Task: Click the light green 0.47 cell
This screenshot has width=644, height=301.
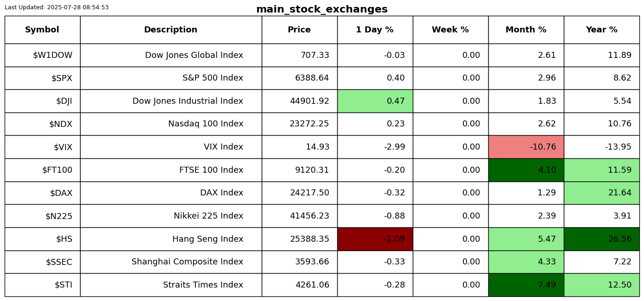Action: pos(375,101)
